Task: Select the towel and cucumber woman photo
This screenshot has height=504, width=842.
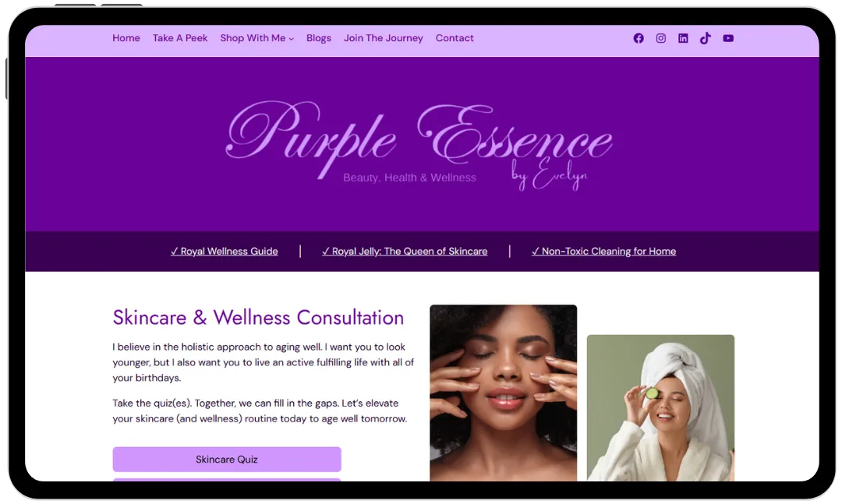Action: pyautogui.click(x=660, y=408)
